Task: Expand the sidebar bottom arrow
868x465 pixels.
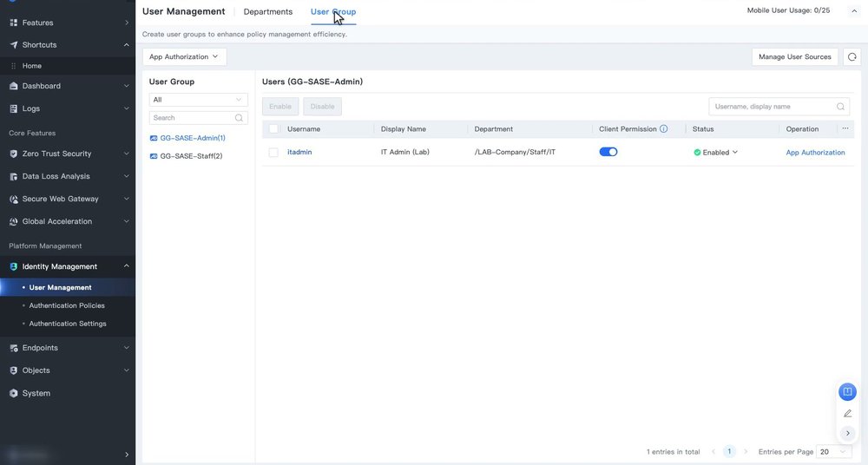Action: click(126, 455)
